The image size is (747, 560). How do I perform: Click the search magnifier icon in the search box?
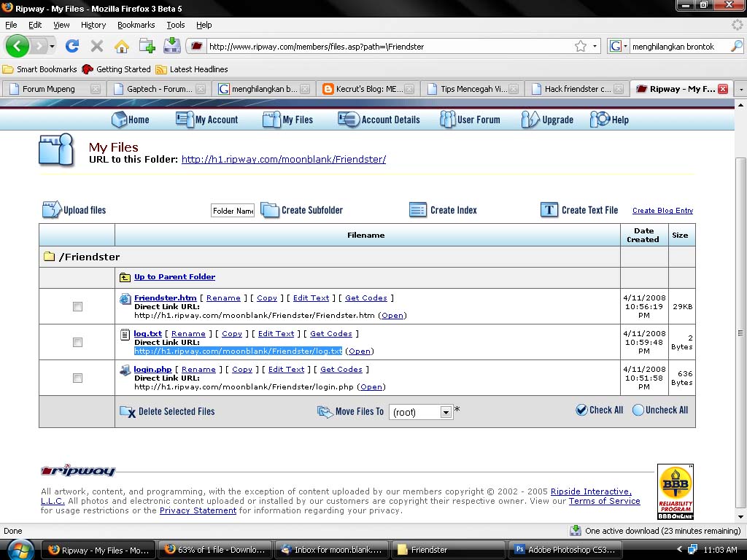click(736, 46)
